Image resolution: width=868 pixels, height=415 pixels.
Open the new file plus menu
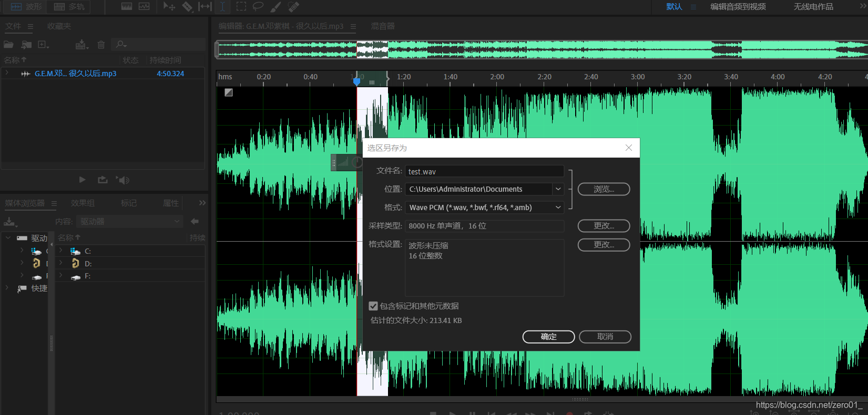click(x=44, y=45)
